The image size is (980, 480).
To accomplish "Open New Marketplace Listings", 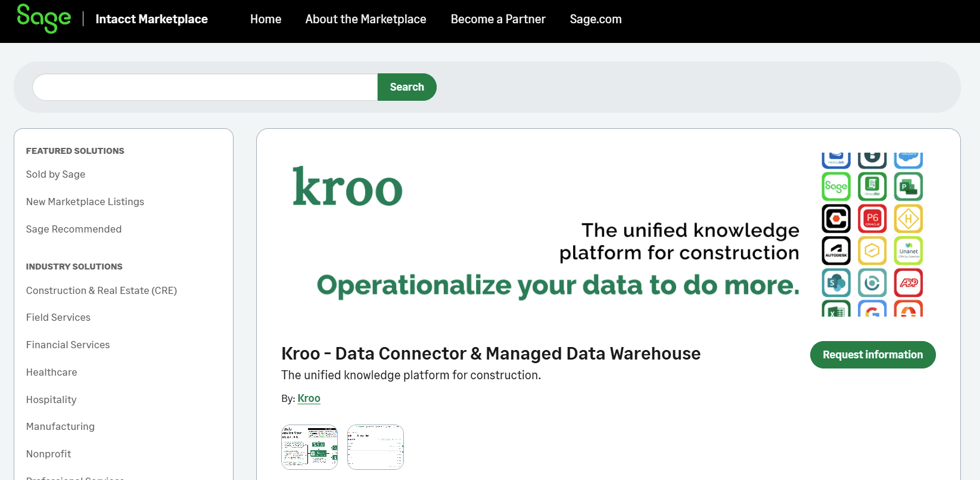I will click(85, 202).
